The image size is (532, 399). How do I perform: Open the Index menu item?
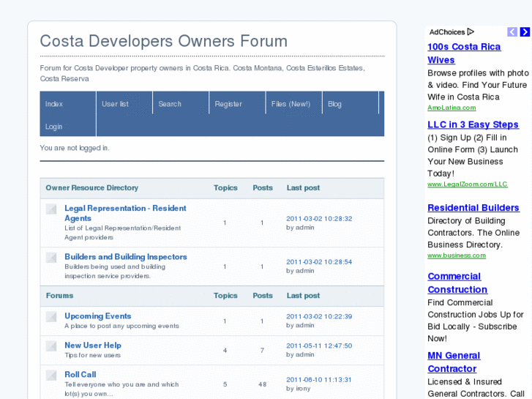54,104
